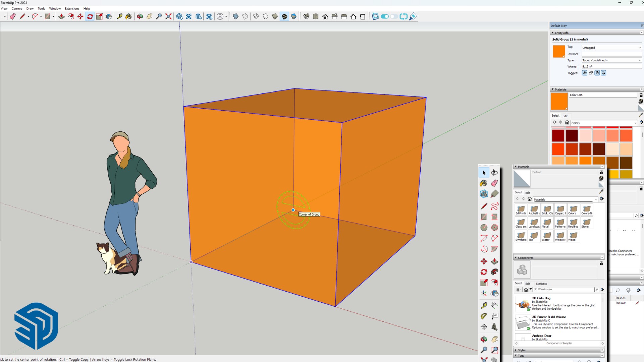The height and width of the screenshot is (362, 644).
Task: Collapse the Components panel header
Action: coord(516,258)
